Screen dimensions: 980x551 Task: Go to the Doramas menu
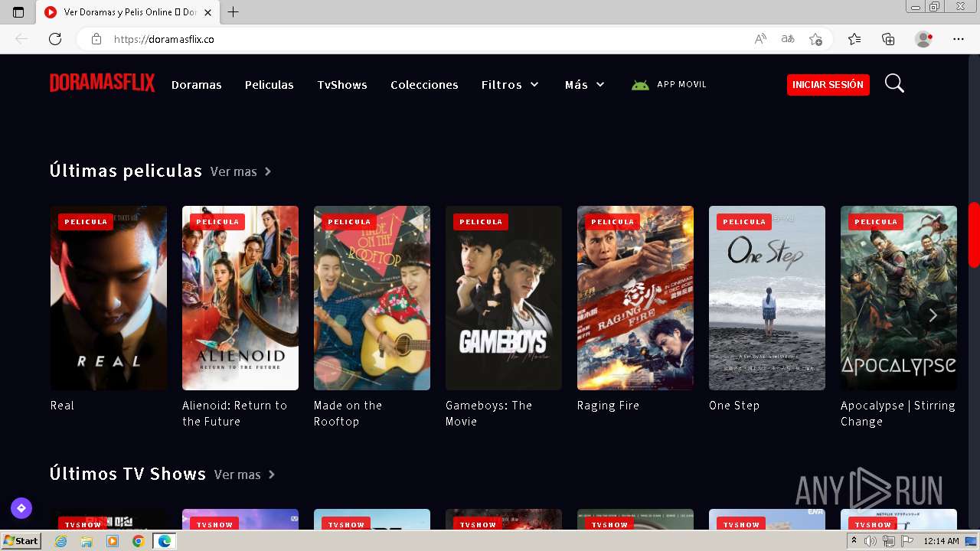pyautogui.click(x=197, y=85)
